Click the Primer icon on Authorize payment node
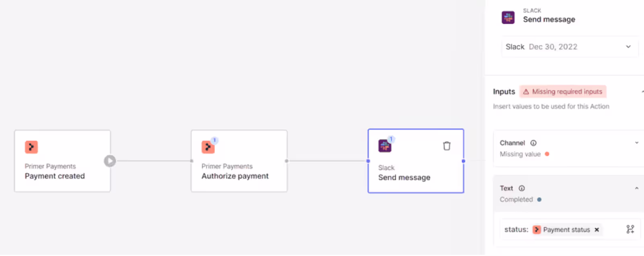The height and width of the screenshot is (256, 644). (x=208, y=147)
